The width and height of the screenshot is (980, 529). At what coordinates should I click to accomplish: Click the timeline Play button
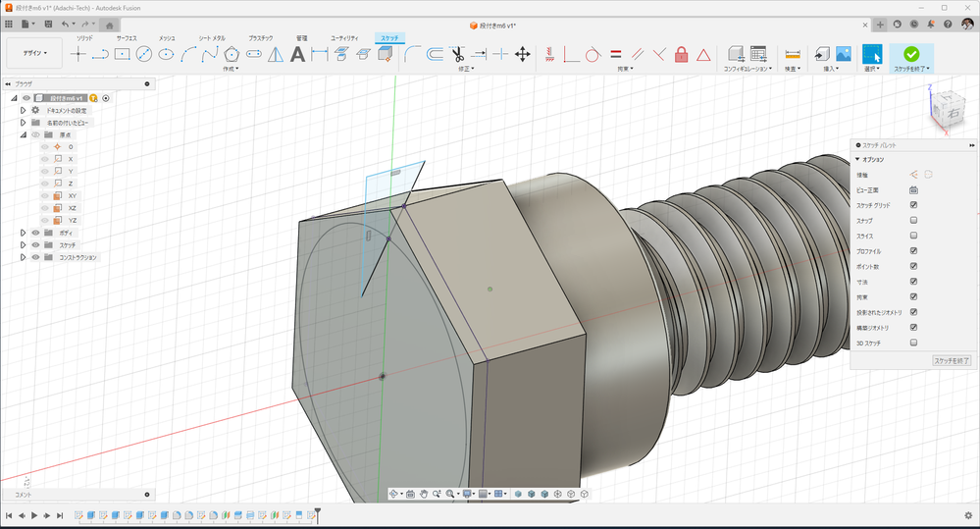point(34,515)
